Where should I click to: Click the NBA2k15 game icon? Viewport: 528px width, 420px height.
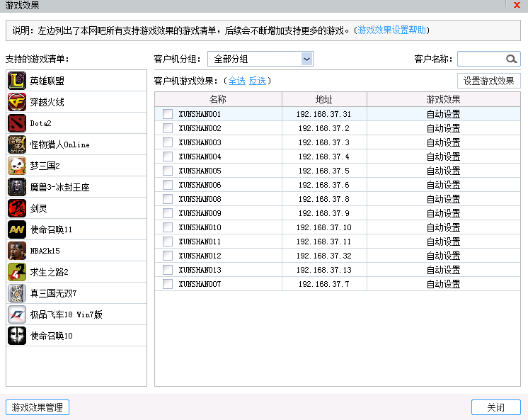click(17, 251)
